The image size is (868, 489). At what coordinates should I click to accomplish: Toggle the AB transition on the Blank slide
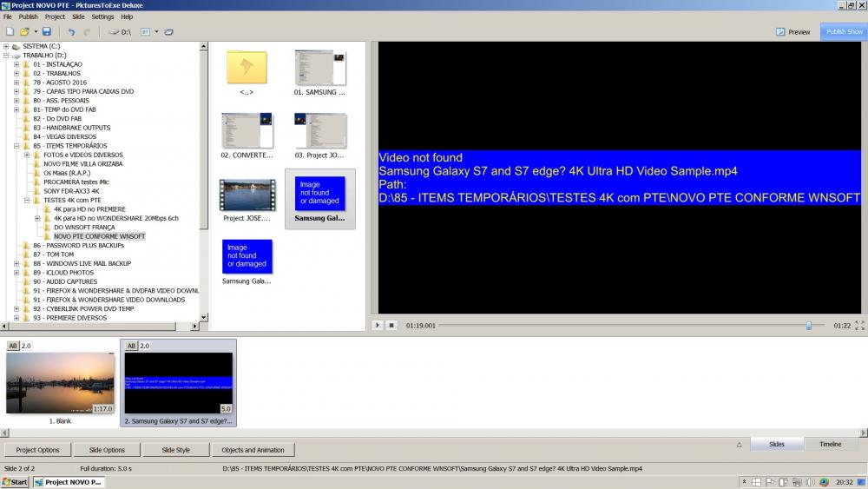[12, 346]
